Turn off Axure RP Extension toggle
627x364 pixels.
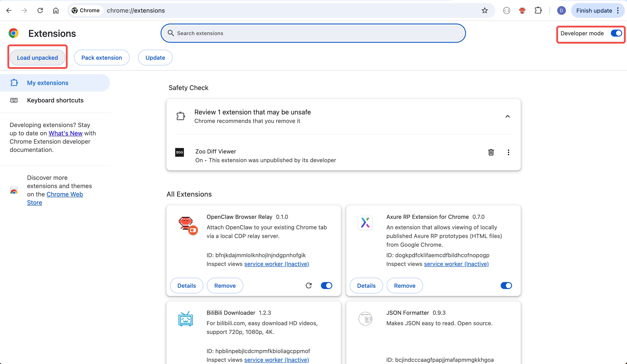[506, 286]
